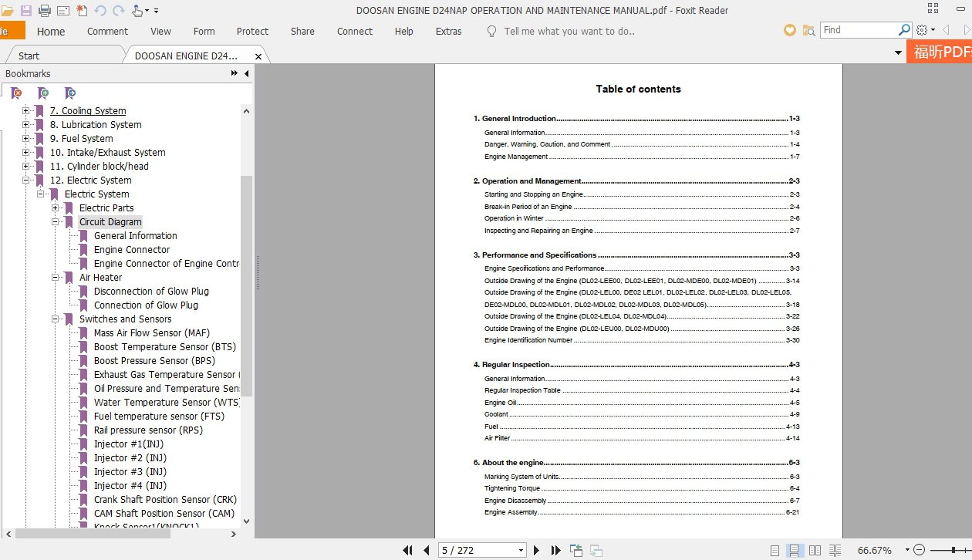
Task: Select the Engine Connector bookmark
Action: 132,250
